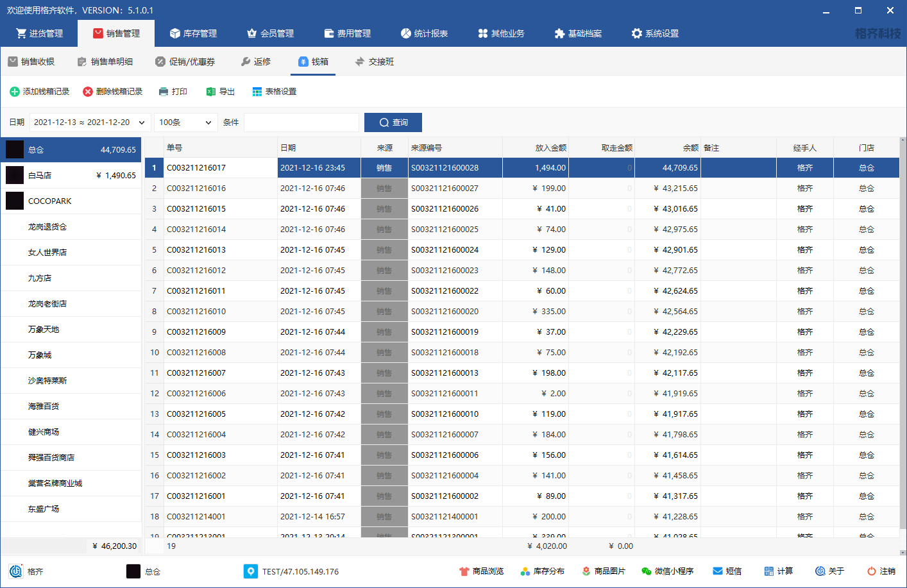Select 万象天地 in store list
907x588 pixels.
(71, 329)
